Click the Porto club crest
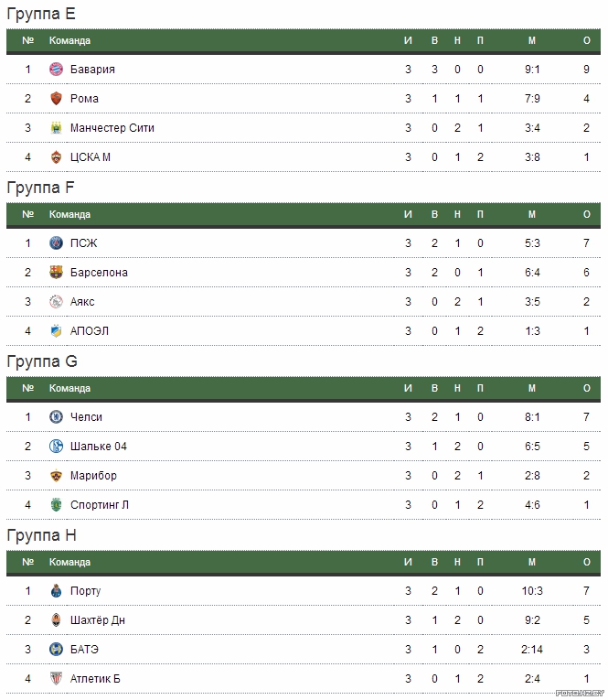This screenshot has width=608, height=700. point(56,590)
